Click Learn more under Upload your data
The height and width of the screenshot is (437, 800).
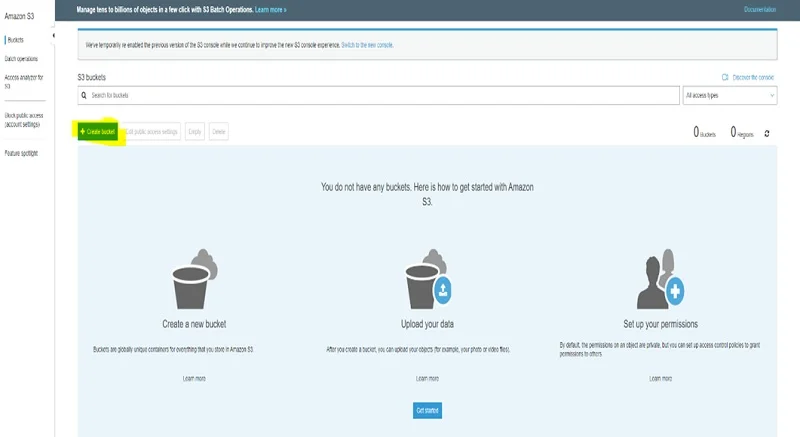pyautogui.click(x=428, y=378)
